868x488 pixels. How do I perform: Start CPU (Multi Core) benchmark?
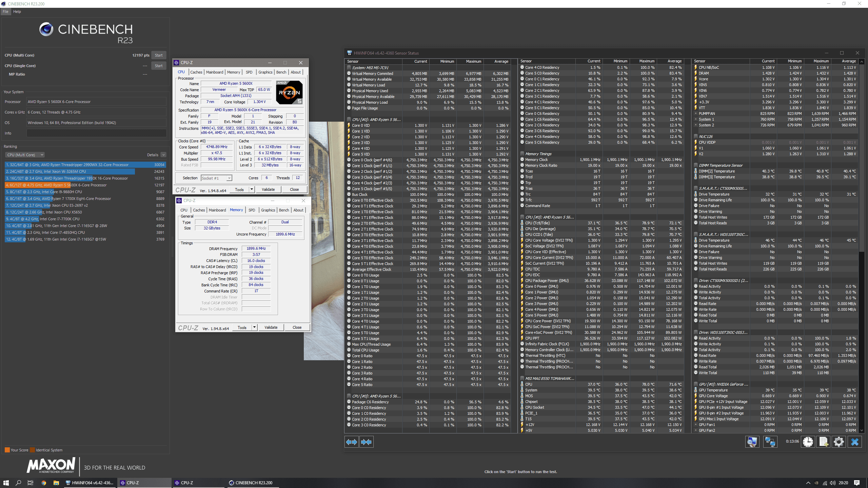click(x=159, y=55)
